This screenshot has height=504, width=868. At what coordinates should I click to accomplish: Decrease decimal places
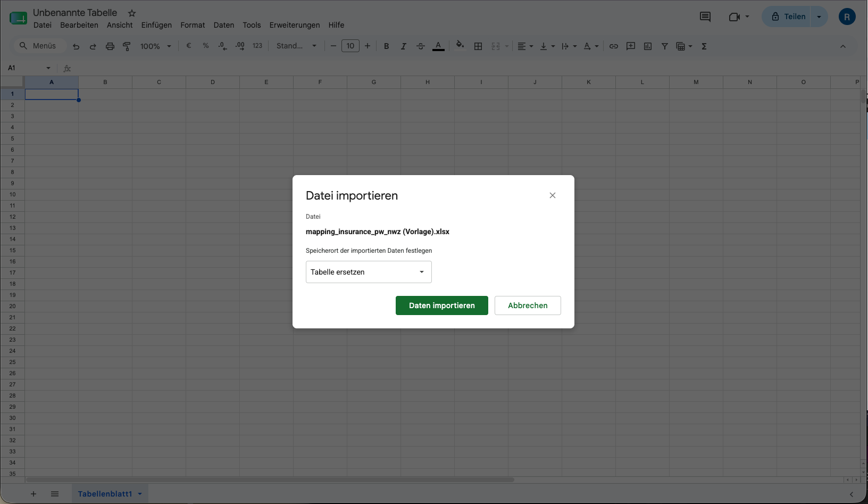[x=223, y=46]
